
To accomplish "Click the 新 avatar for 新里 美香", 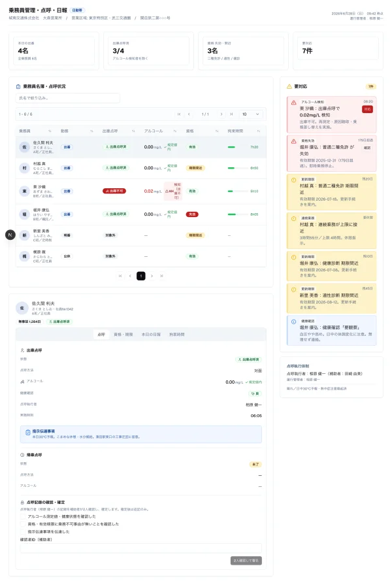I will pyautogui.click(x=25, y=235).
